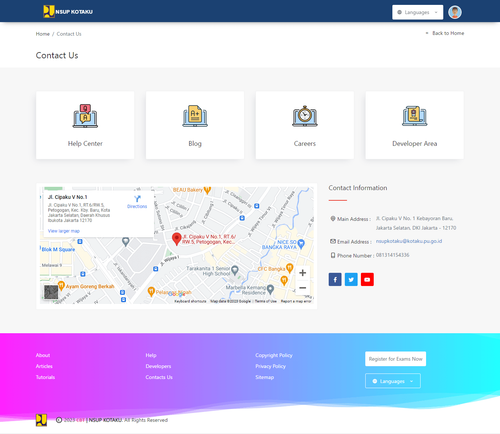Screen dimensions: 500x434
Task: Open the user profile avatar
Action: pos(455,12)
